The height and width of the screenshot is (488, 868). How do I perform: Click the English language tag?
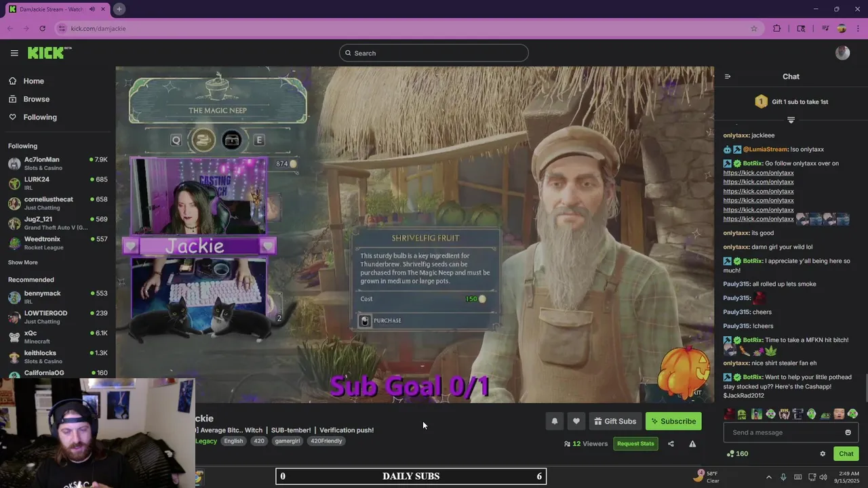[x=233, y=441]
